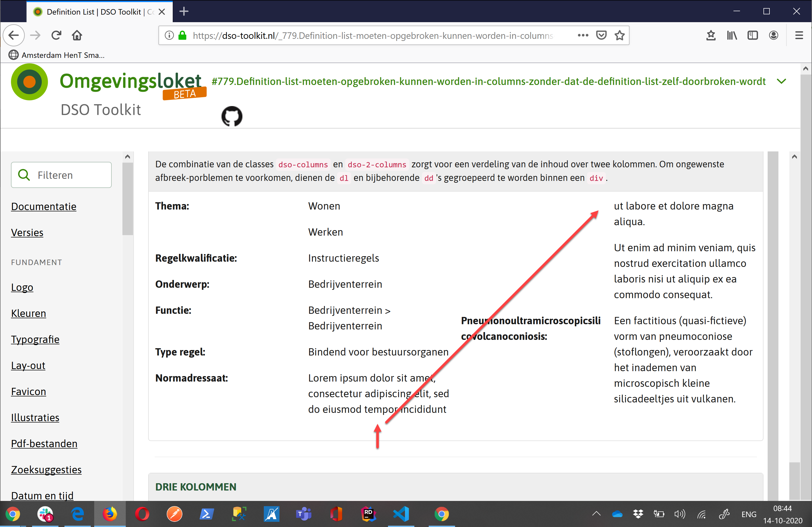Bookmark this page with the star icon
The height and width of the screenshot is (527, 812).
point(620,35)
